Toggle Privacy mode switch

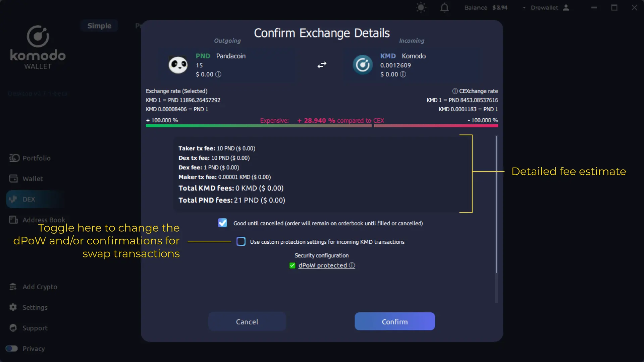11,348
